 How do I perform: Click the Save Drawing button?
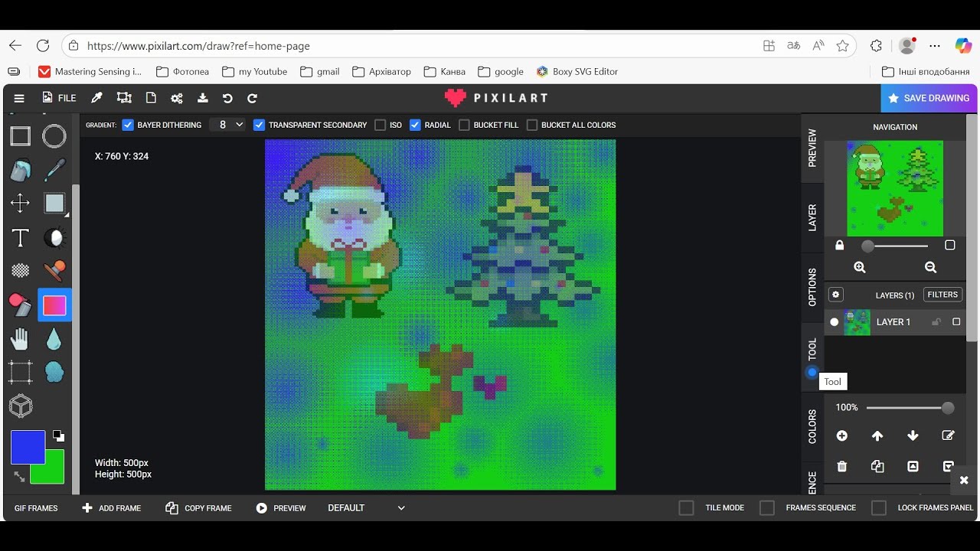pos(929,98)
